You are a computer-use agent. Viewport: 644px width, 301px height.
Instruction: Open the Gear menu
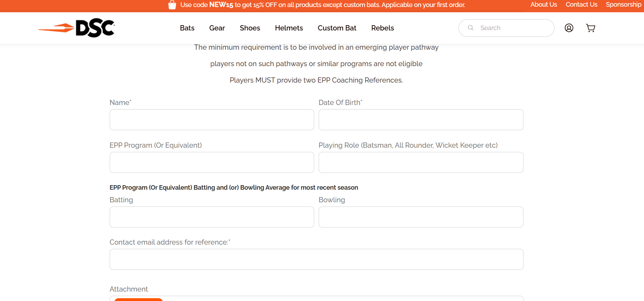(217, 28)
